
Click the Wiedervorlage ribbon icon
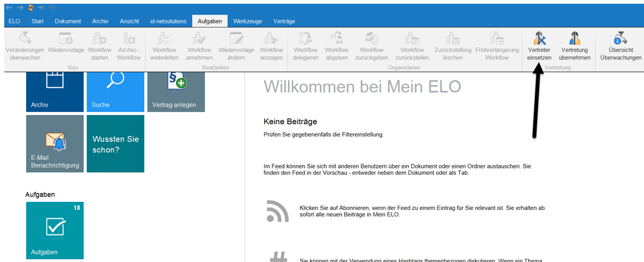tap(65, 39)
